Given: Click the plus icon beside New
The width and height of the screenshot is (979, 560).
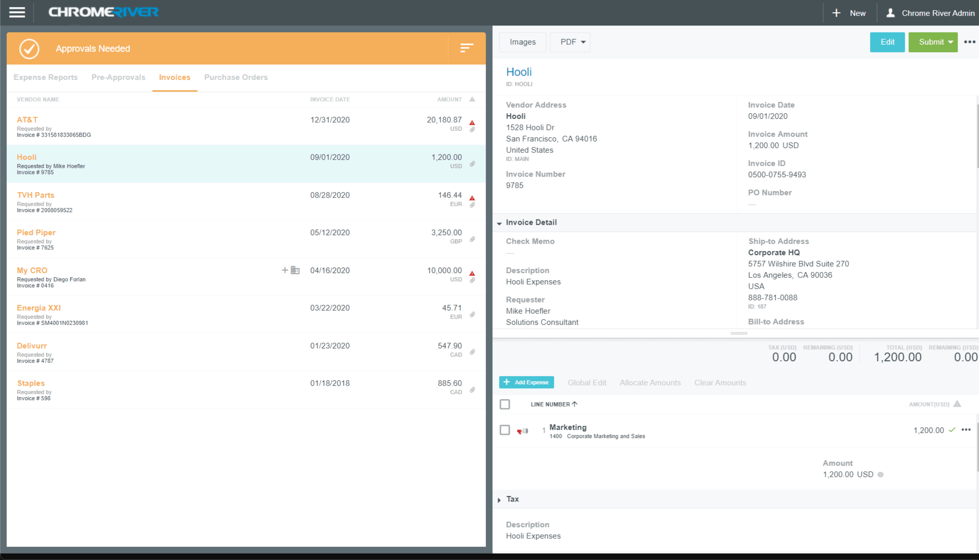Looking at the screenshot, I should coord(836,13).
